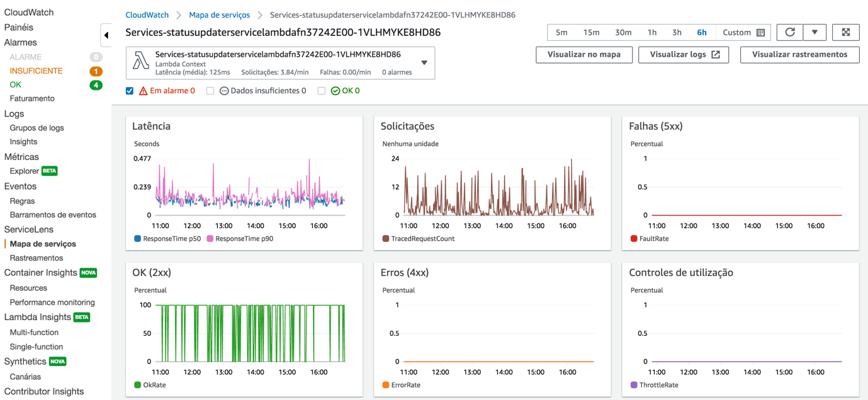
Task: Select the 3h time range
Action: pyautogui.click(x=677, y=32)
